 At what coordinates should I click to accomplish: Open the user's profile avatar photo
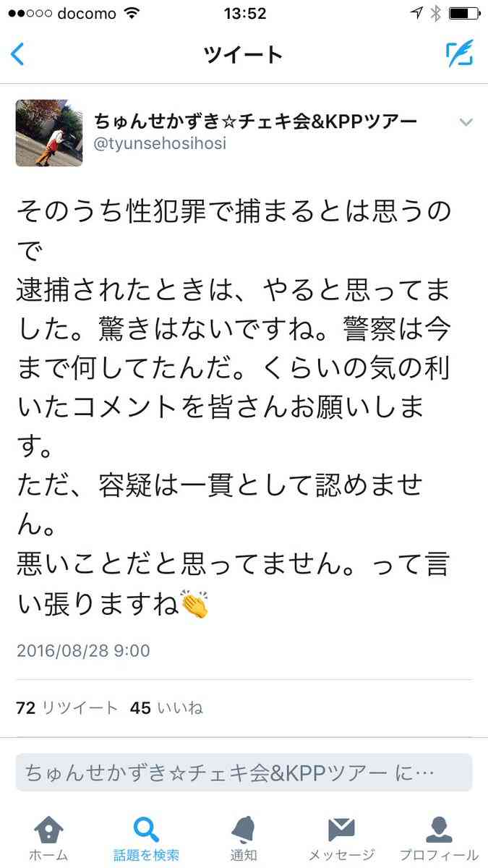tap(49, 133)
